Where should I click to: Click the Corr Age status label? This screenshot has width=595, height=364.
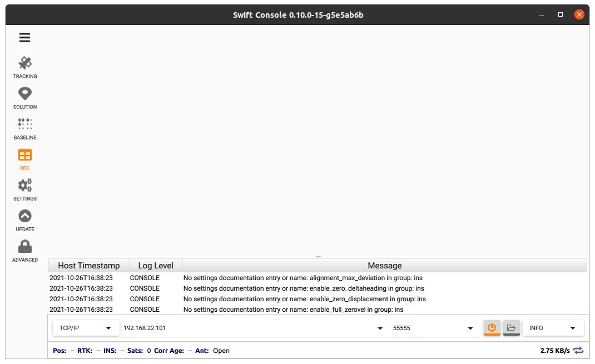tap(169, 351)
